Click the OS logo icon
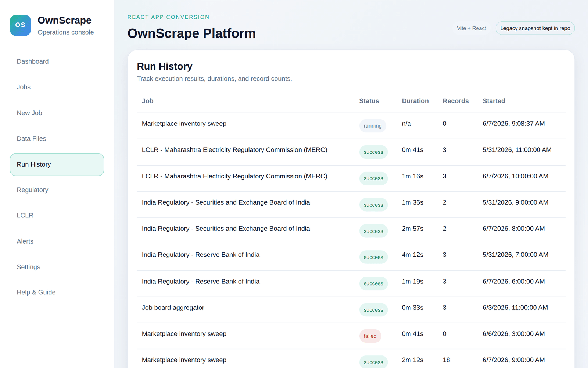 point(20,25)
